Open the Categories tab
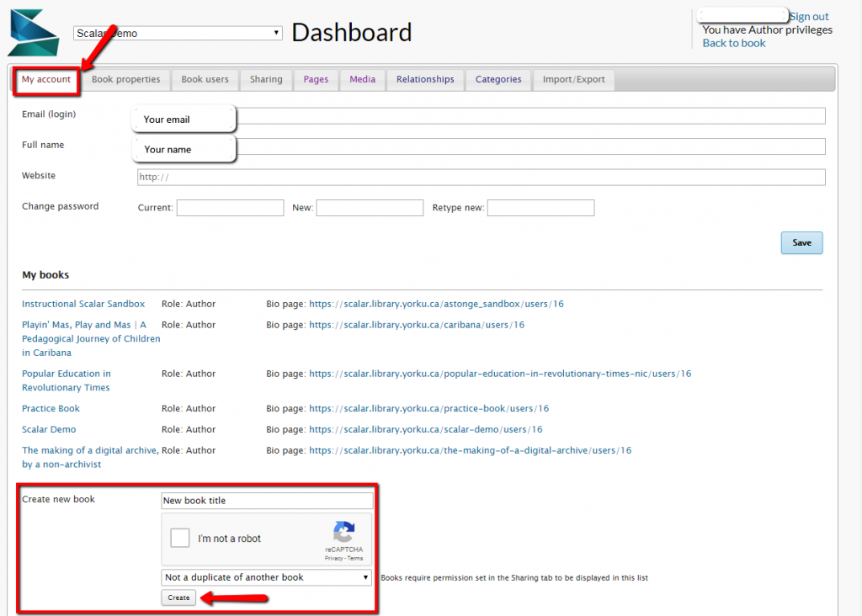 [498, 80]
